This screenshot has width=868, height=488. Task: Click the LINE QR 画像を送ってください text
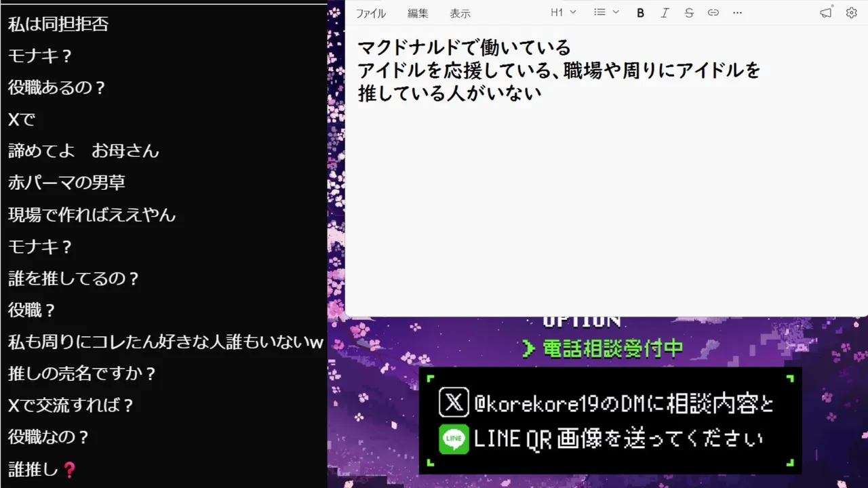(x=618, y=439)
